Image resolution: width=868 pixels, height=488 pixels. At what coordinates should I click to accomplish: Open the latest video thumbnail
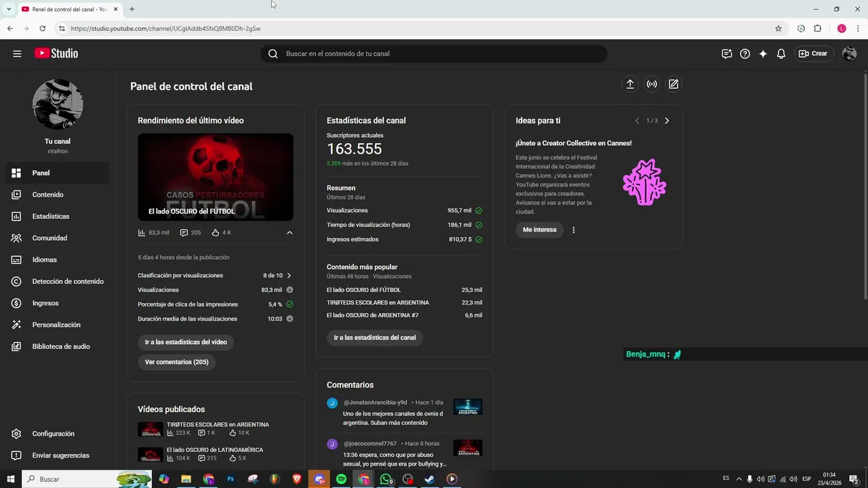[216, 177]
